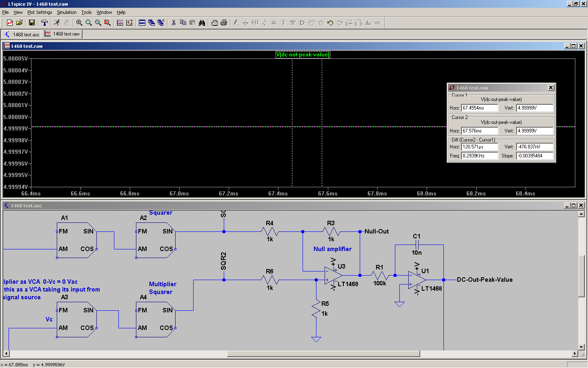The height and width of the screenshot is (368, 588).
Task: Click the Zoom to fit icon
Action: [107, 23]
